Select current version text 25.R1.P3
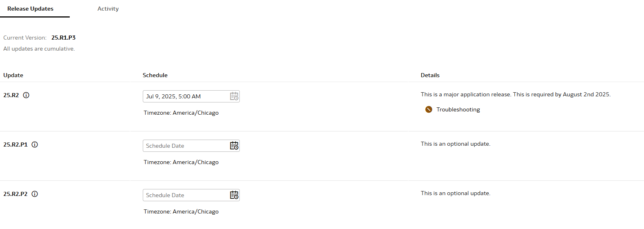644x229 pixels. click(63, 38)
